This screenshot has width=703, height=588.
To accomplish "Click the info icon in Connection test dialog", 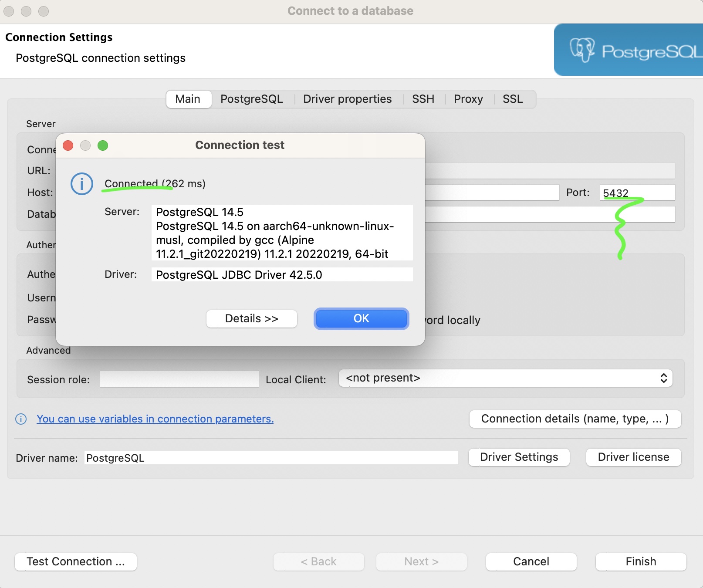I will pos(82,184).
